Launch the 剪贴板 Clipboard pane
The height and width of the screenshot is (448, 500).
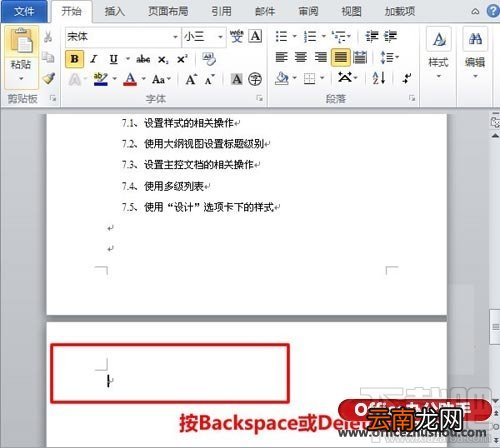(53, 98)
